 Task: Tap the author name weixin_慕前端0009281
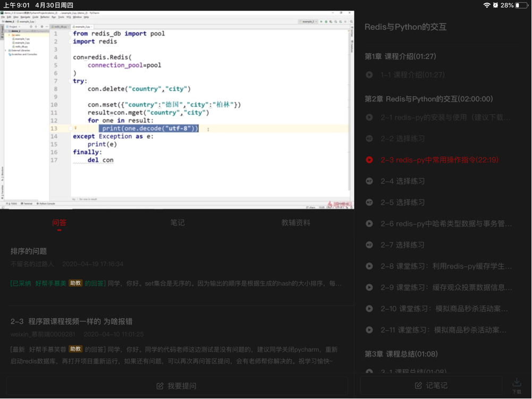click(43, 334)
